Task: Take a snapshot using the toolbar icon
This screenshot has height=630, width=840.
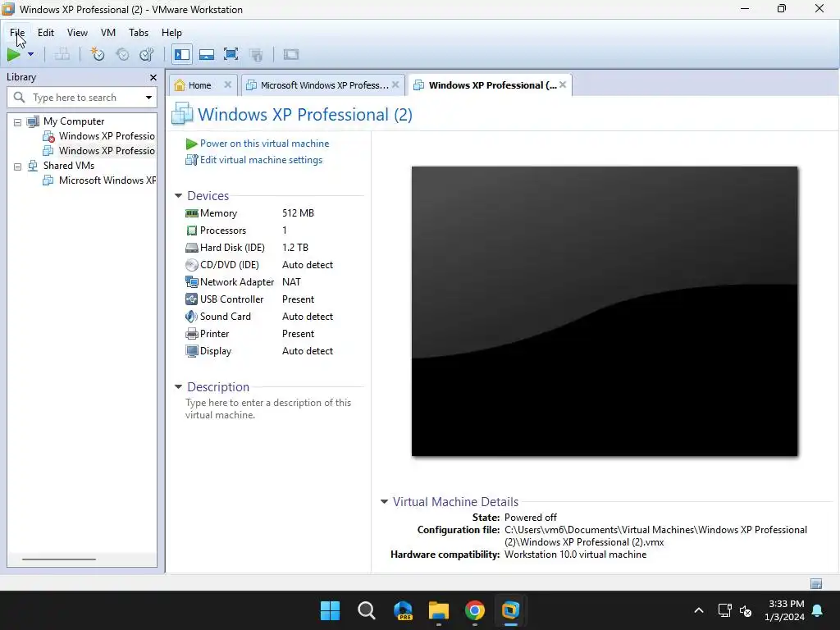Action: tap(98, 54)
